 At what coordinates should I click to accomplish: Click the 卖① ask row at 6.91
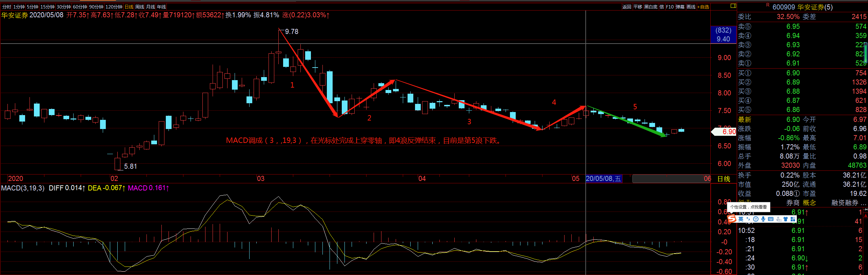coord(802,63)
